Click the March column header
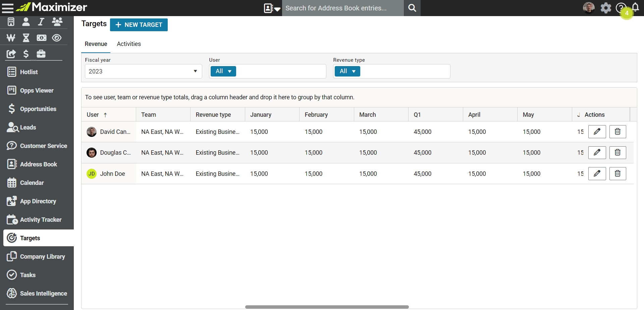This screenshot has width=644, height=310. [x=381, y=114]
